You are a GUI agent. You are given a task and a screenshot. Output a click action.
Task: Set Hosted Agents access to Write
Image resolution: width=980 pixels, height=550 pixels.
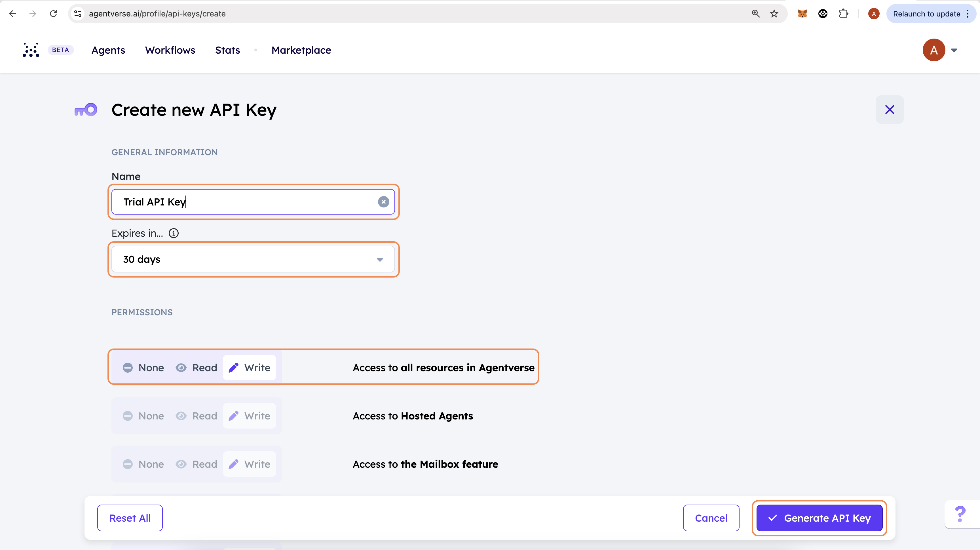point(250,416)
